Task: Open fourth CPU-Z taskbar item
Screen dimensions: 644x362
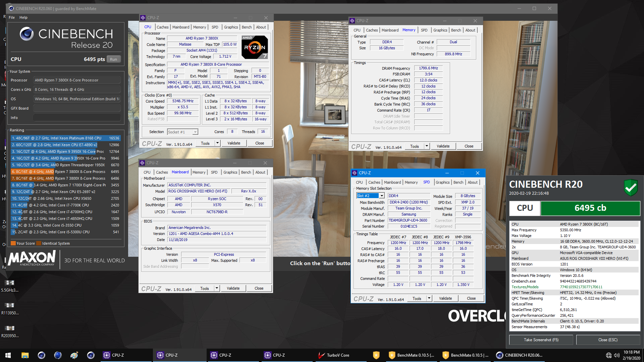Action: (287, 355)
